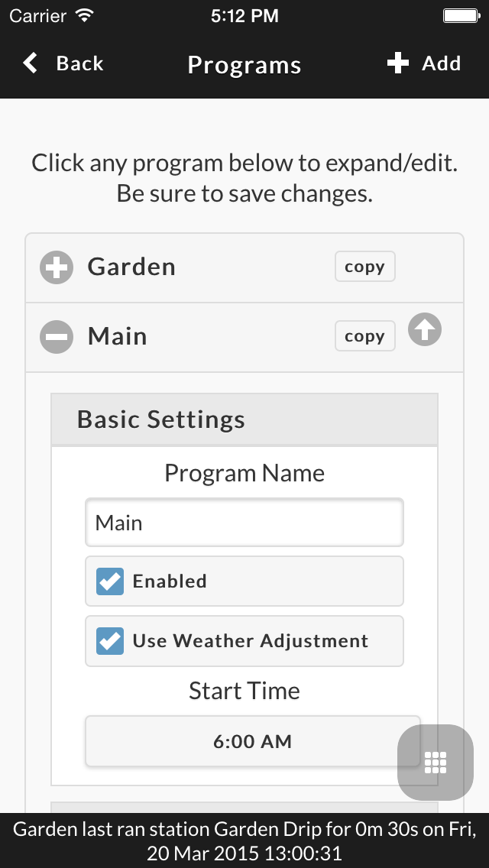
Task: Move Main program up with arrow icon
Action: coord(425,329)
